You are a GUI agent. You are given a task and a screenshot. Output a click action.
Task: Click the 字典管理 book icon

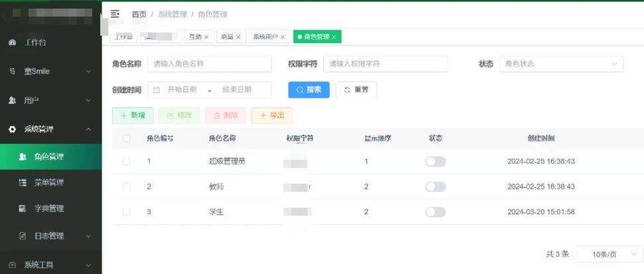tap(23, 209)
